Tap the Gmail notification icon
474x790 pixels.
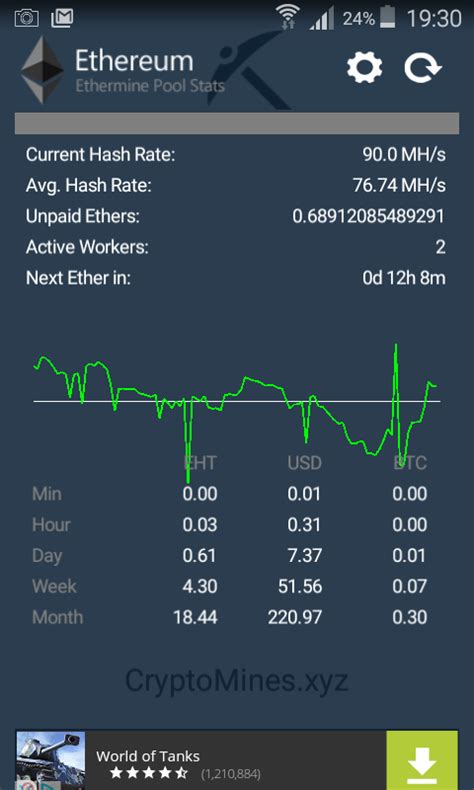(x=62, y=19)
